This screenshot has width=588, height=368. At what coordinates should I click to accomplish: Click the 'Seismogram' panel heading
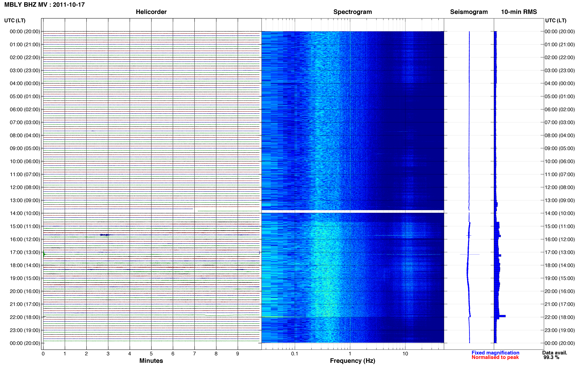(x=469, y=12)
